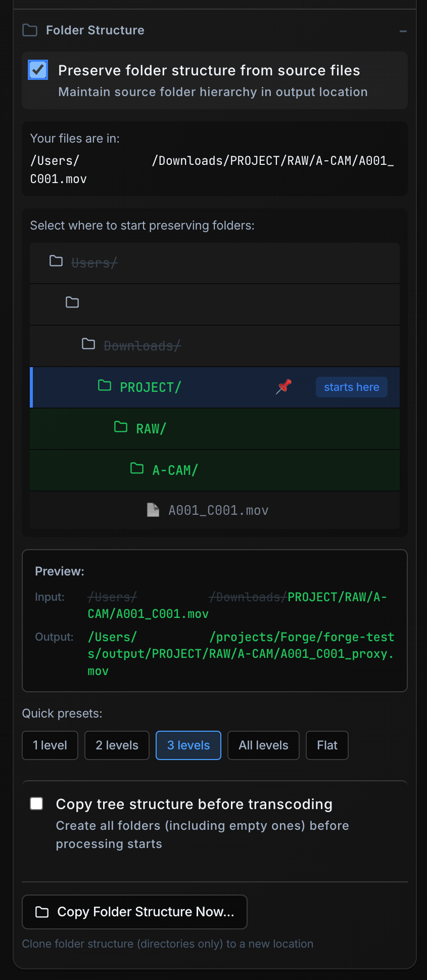The width and height of the screenshot is (427, 980).
Task: Uncheck Preserve folder structure from source files
Action: coord(37,70)
